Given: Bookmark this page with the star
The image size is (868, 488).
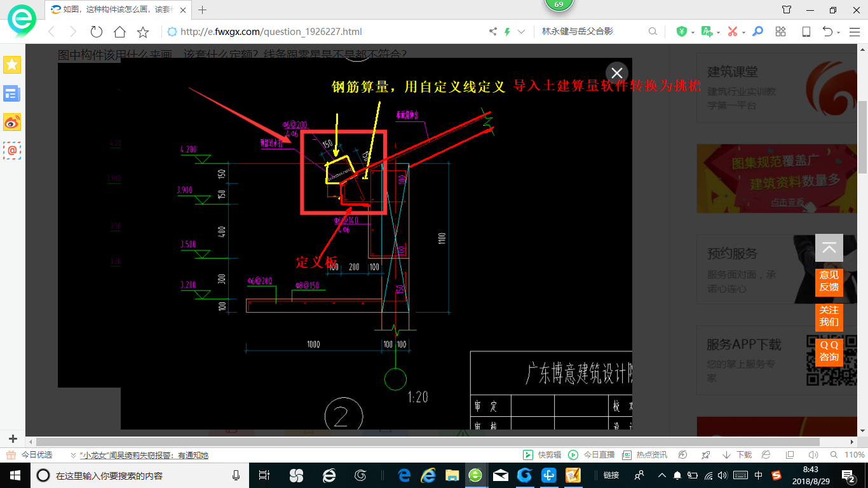Looking at the screenshot, I should pyautogui.click(x=143, y=32).
